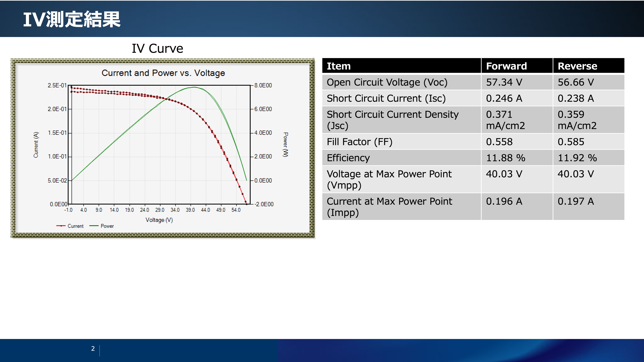
Task: Click the '39.0' voltage axis tick
Action: pyautogui.click(x=190, y=210)
